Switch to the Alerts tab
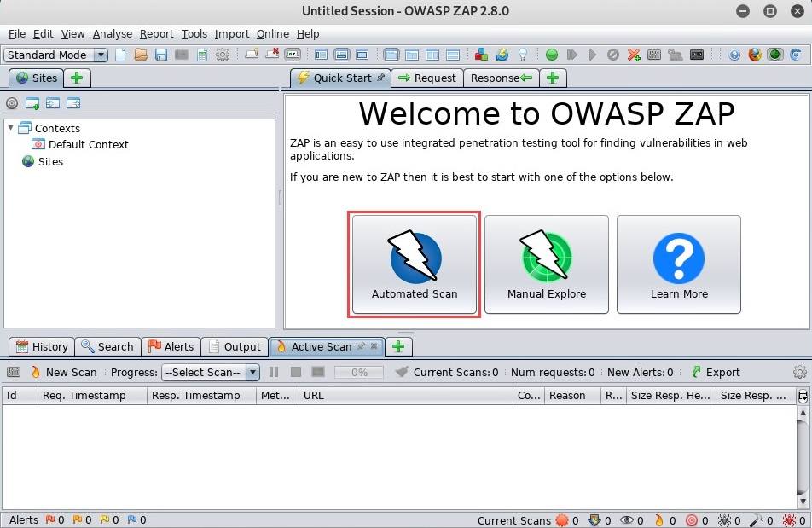812x528 pixels. pyautogui.click(x=171, y=347)
